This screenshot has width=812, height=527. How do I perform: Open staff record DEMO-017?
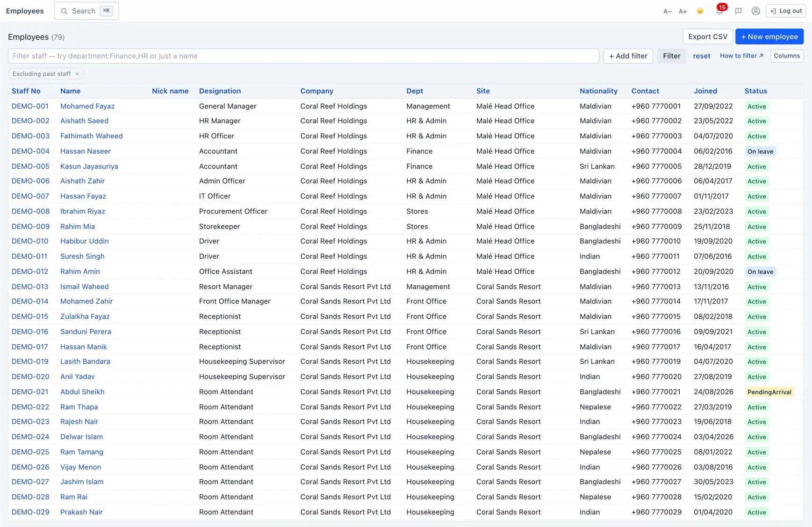pyautogui.click(x=30, y=347)
